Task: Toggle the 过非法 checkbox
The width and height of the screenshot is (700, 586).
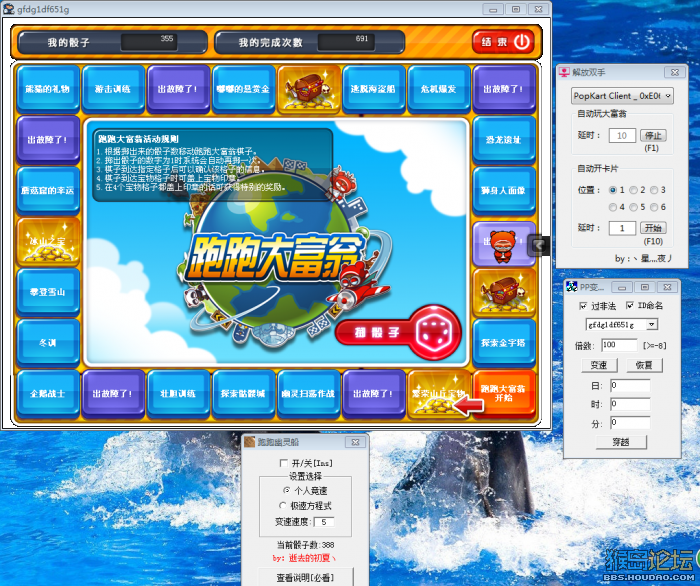Action: tap(583, 306)
